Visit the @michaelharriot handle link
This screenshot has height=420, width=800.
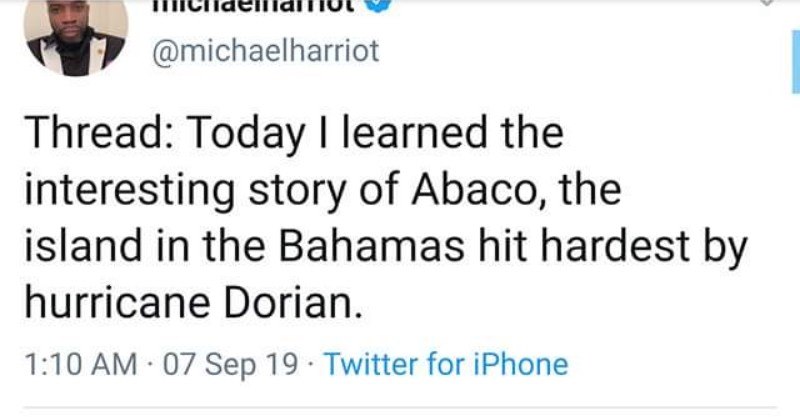click(266, 51)
